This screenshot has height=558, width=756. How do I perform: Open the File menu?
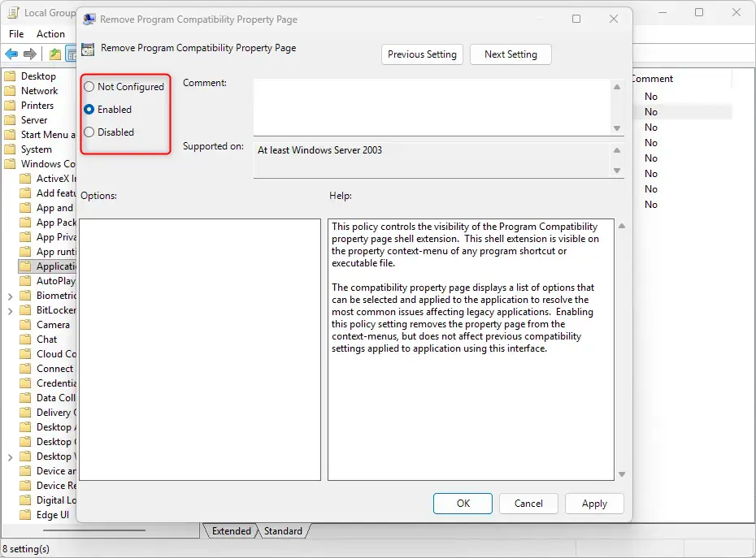tap(16, 34)
